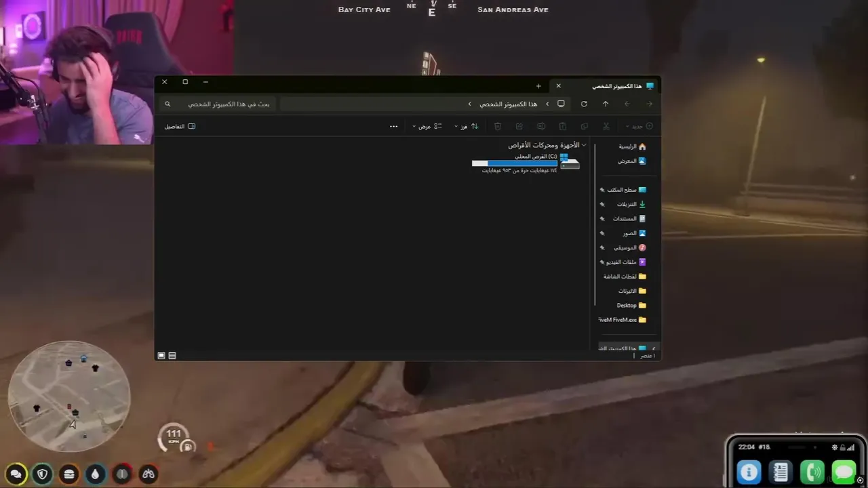Click the Delete trash toolbar icon
The height and width of the screenshot is (488, 868).
498,126
